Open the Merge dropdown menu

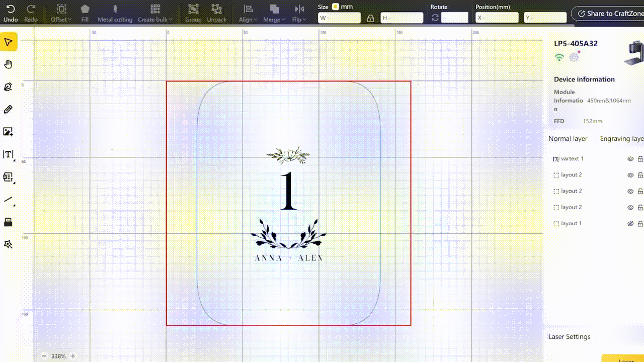tap(274, 13)
